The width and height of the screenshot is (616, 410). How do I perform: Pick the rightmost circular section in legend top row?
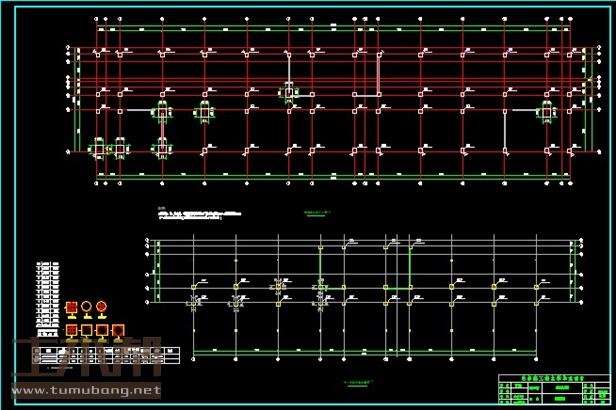click(103, 308)
